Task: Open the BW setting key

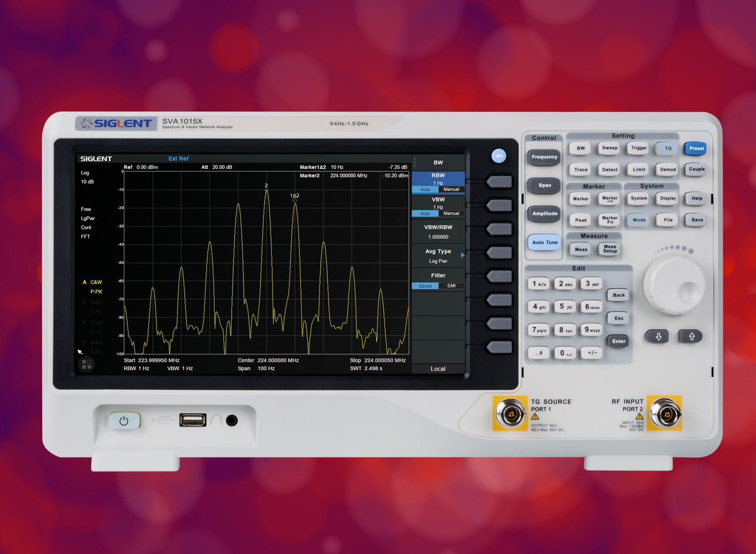Action: pyautogui.click(x=580, y=148)
